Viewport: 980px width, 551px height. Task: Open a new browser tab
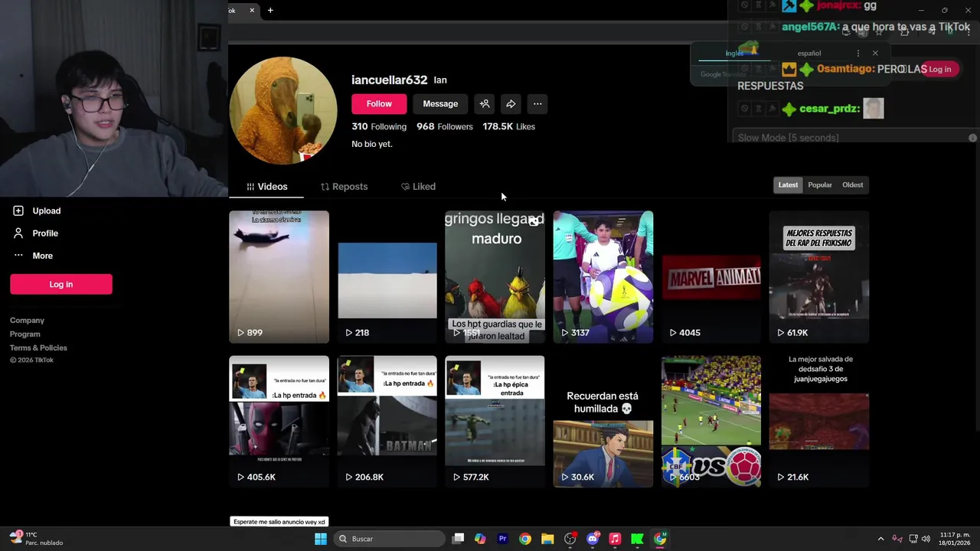click(270, 10)
